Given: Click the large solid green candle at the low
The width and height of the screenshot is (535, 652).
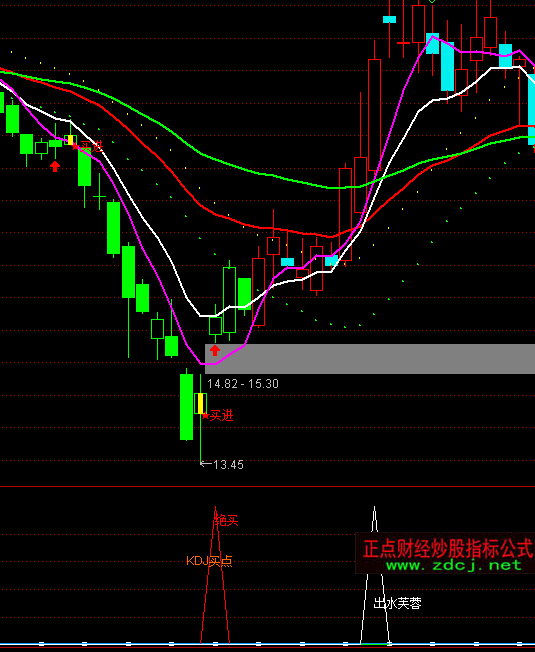Looking at the screenshot, I should point(186,407).
